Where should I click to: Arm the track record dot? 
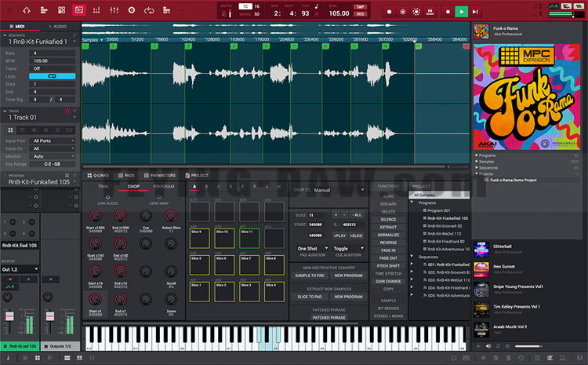pos(67,111)
